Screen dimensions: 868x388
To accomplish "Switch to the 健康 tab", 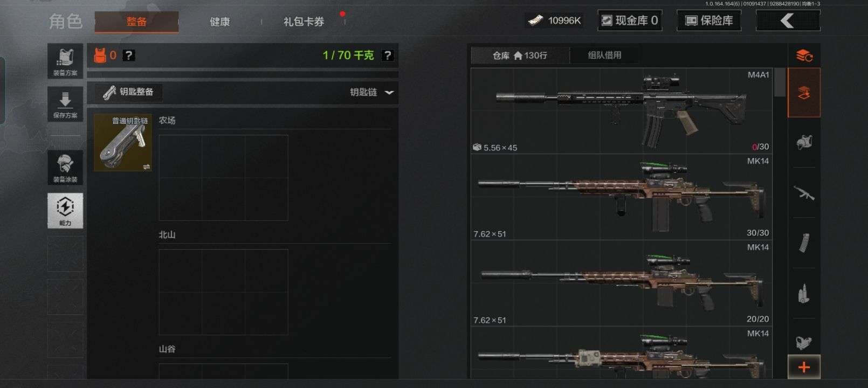I will click(x=219, y=22).
